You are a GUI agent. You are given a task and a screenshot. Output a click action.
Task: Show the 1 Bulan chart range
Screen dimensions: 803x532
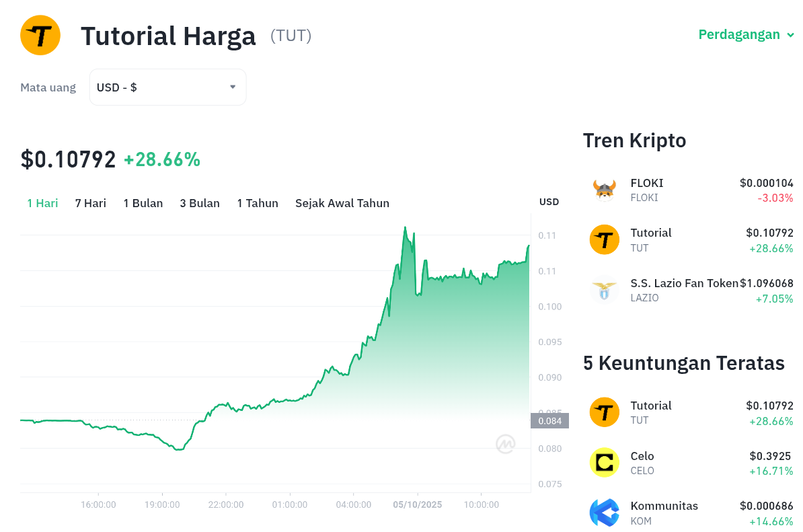143,203
